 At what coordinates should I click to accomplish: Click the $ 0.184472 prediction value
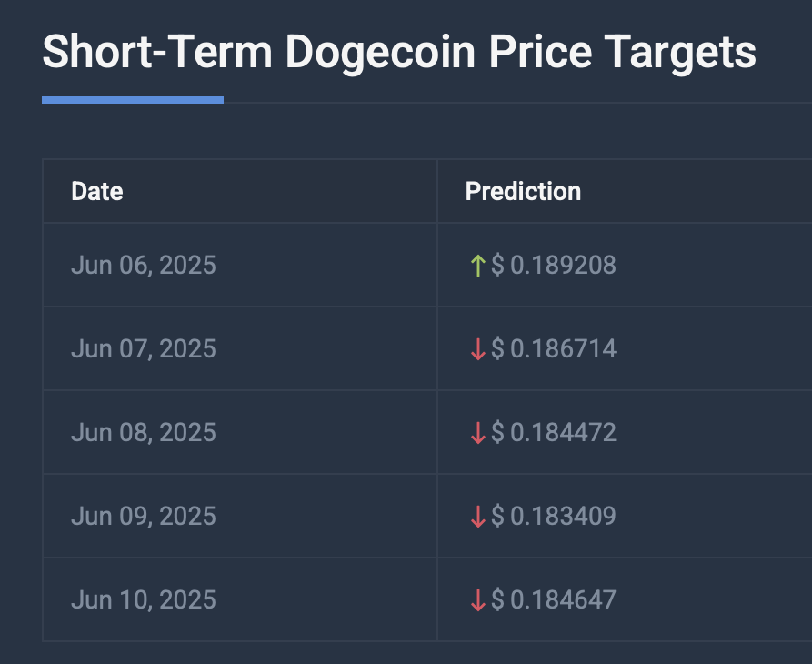554,433
